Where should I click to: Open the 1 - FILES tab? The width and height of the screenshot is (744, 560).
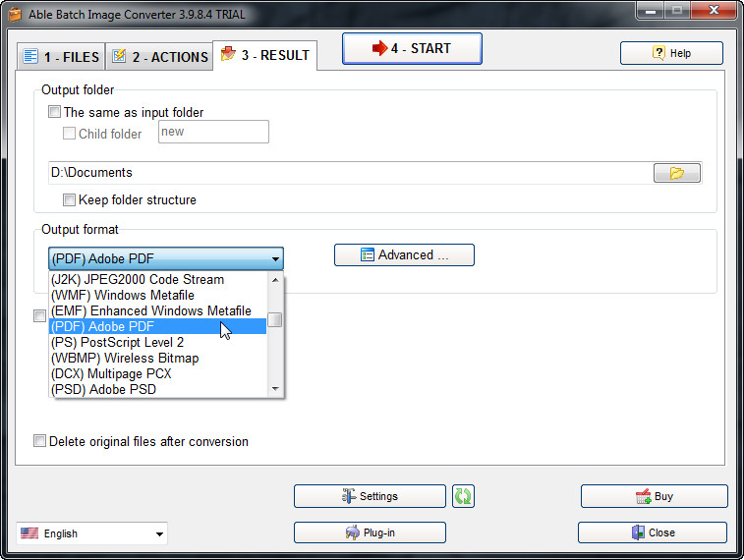(x=61, y=57)
